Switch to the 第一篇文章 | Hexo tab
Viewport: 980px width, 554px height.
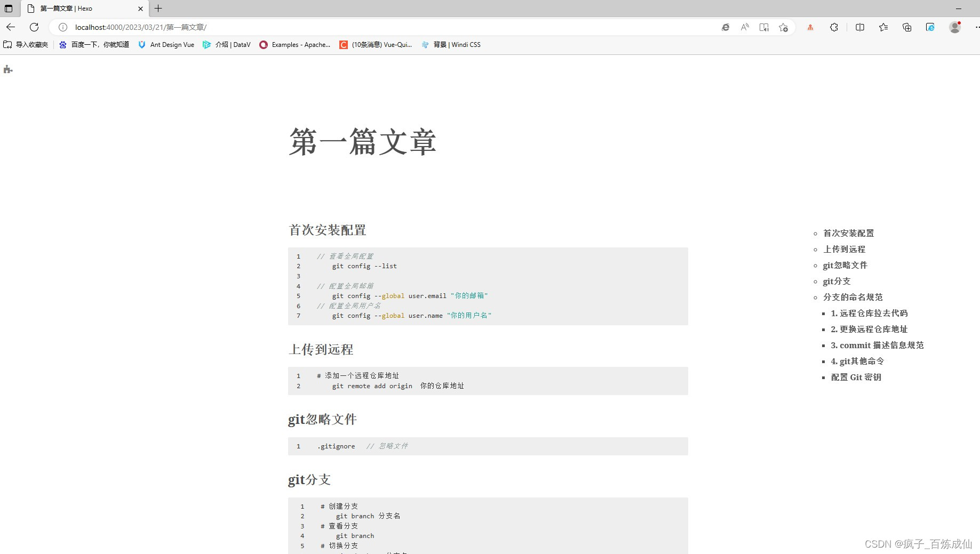tap(75, 9)
